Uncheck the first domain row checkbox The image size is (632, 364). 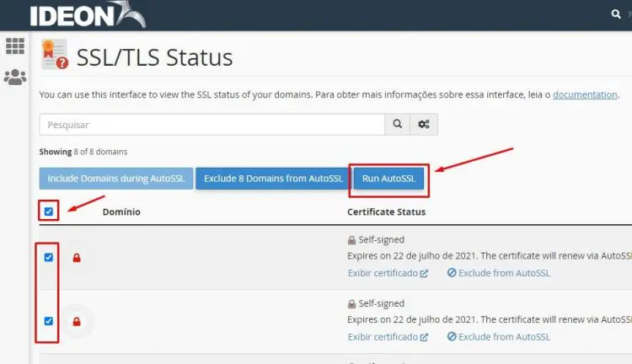[49, 258]
